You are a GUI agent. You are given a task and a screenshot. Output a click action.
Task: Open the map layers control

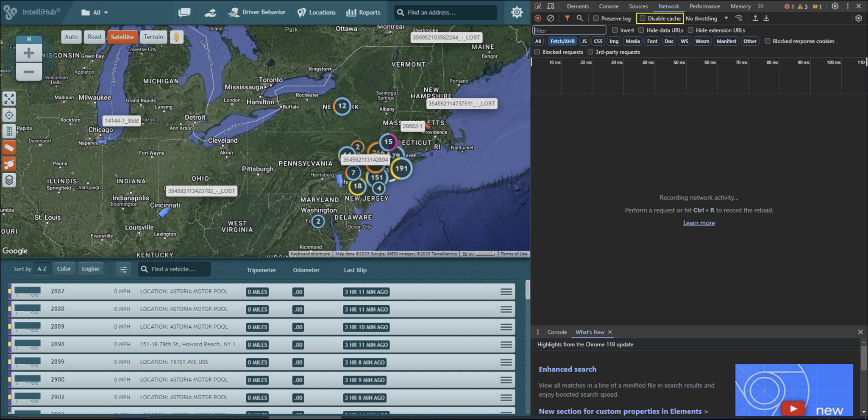(9, 180)
